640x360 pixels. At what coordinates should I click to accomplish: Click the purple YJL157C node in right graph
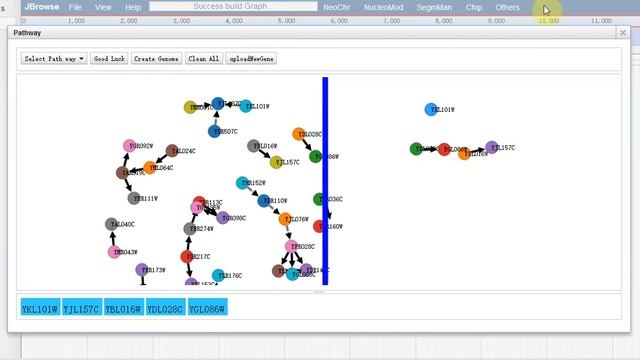click(492, 147)
